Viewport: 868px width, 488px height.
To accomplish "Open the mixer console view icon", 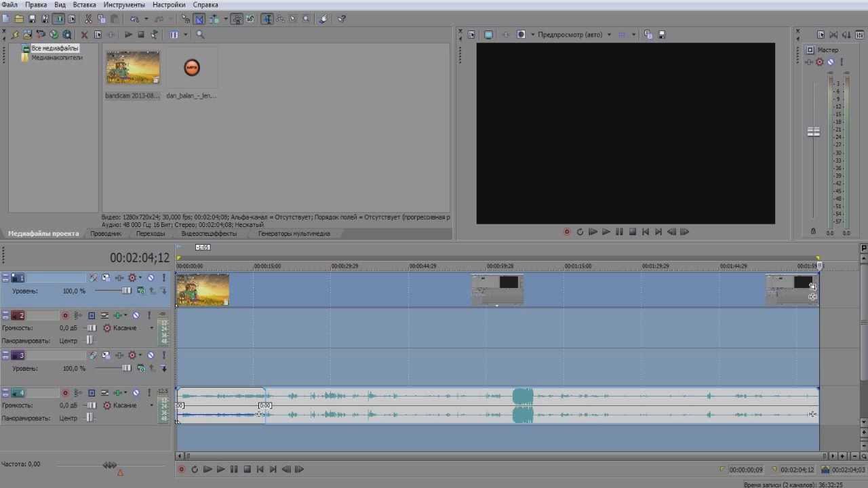I will [859, 35].
